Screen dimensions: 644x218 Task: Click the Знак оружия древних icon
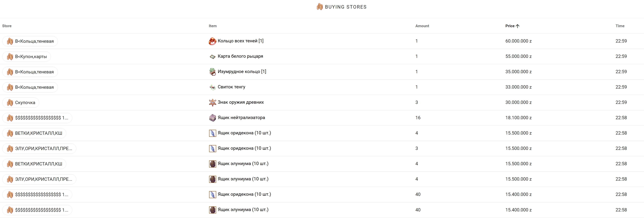coord(212,102)
